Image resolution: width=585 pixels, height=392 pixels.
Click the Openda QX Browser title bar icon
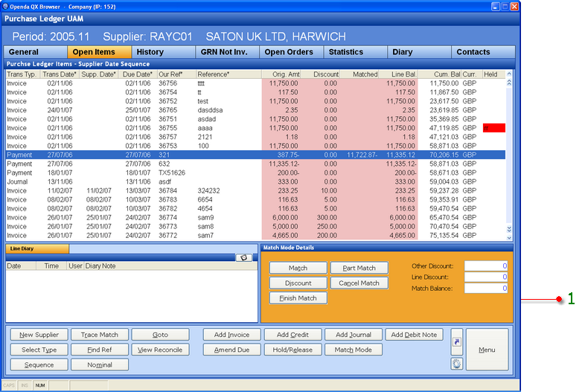(x=6, y=7)
